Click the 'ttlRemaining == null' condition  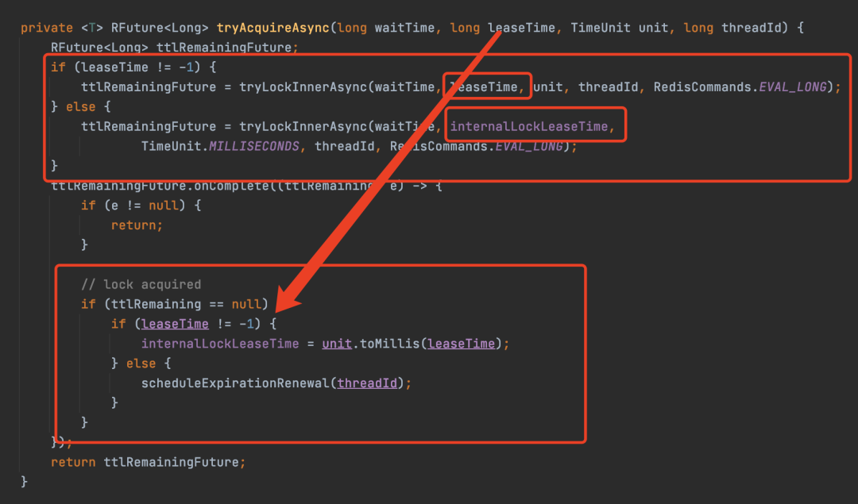click(x=186, y=305)
